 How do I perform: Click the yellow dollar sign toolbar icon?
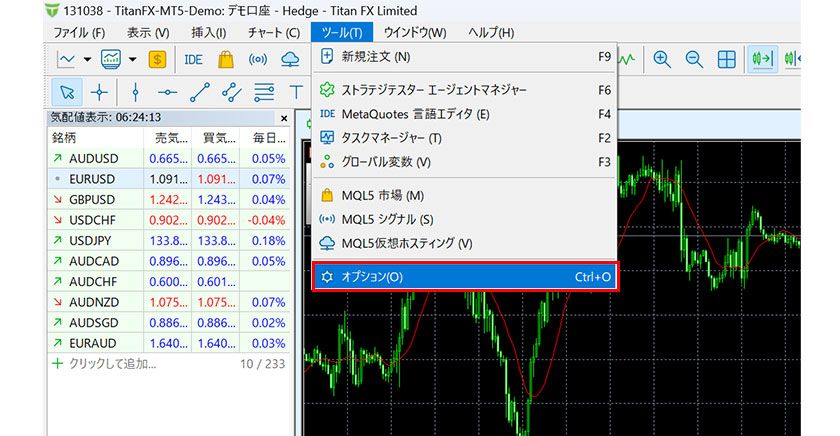click(x=157, y=59)
